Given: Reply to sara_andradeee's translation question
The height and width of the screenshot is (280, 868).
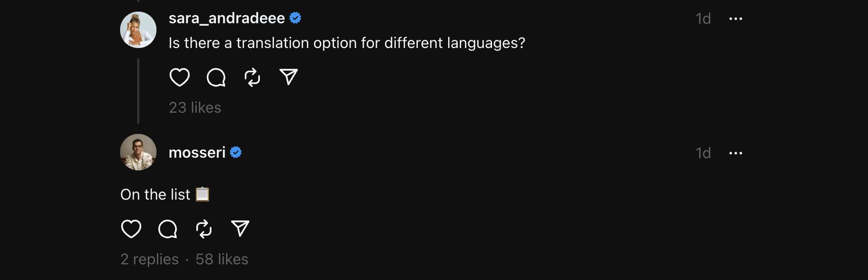Looking at the screenshot, I should pyautogui.click(x=216, y=77).
